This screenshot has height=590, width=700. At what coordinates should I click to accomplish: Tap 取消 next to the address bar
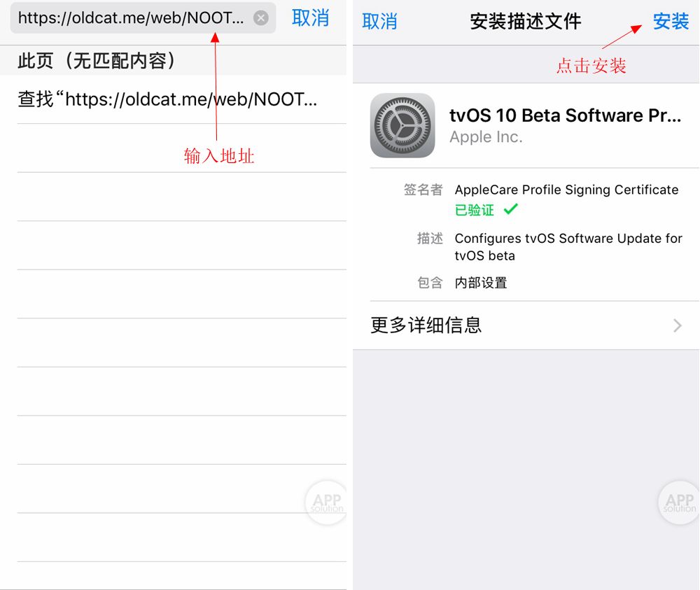(311, 17)
